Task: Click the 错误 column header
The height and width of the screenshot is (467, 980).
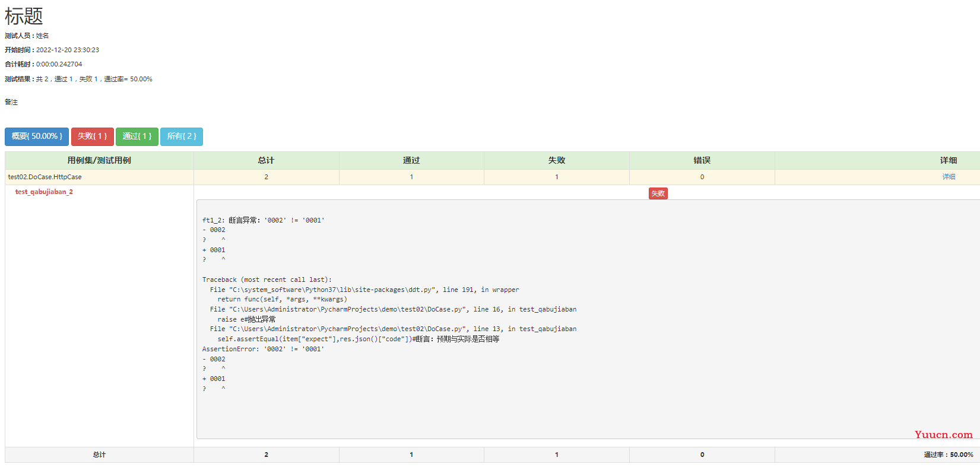Action: [x=702, y=160]
